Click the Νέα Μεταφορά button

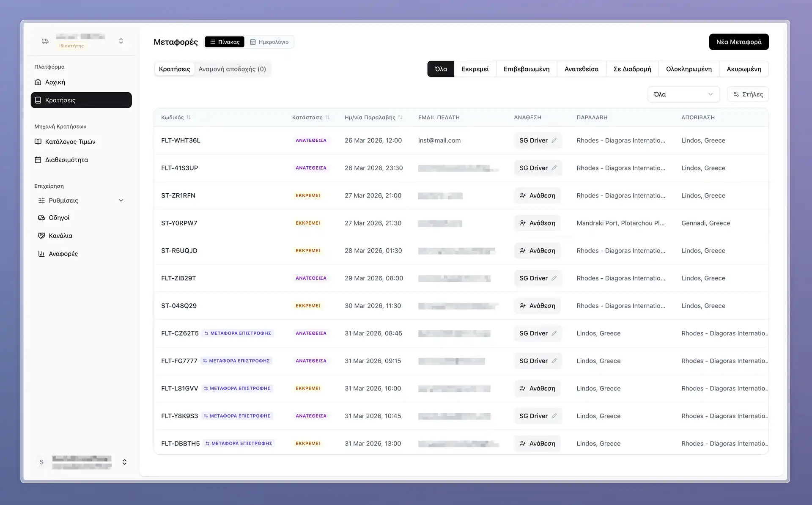point(738,42)
